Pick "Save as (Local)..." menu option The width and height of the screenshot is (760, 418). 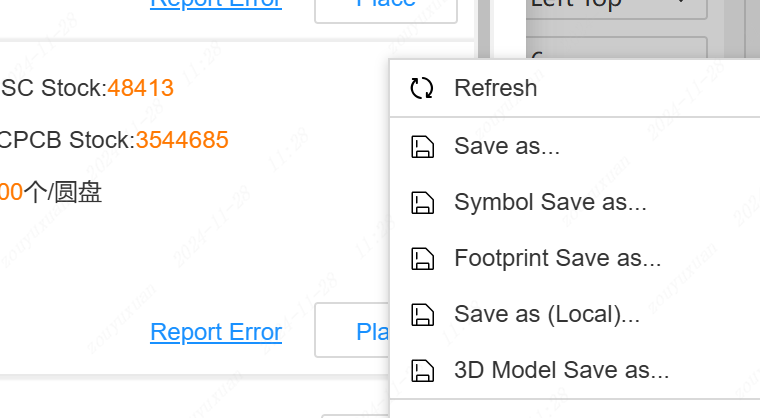pos(546,315)
